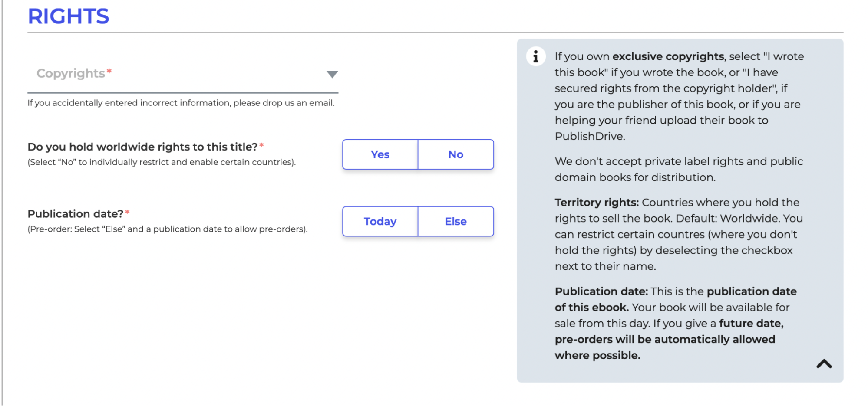
Task: Click the publication date help text
Action: coord(167,229)
